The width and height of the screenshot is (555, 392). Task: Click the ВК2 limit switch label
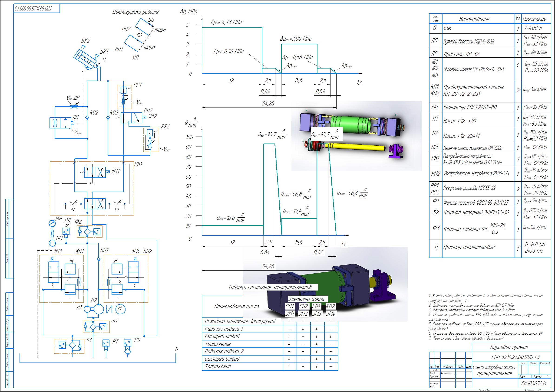tap(85, 41)
